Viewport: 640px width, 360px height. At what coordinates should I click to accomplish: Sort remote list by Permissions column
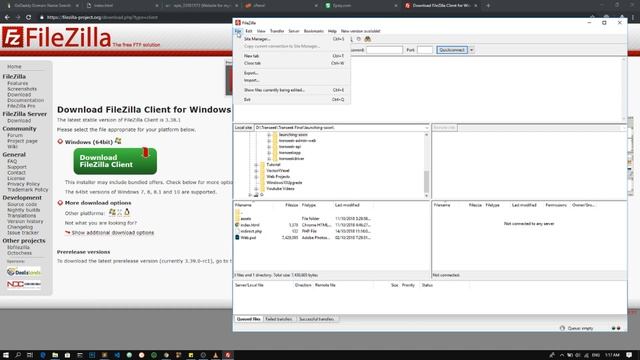556,205
